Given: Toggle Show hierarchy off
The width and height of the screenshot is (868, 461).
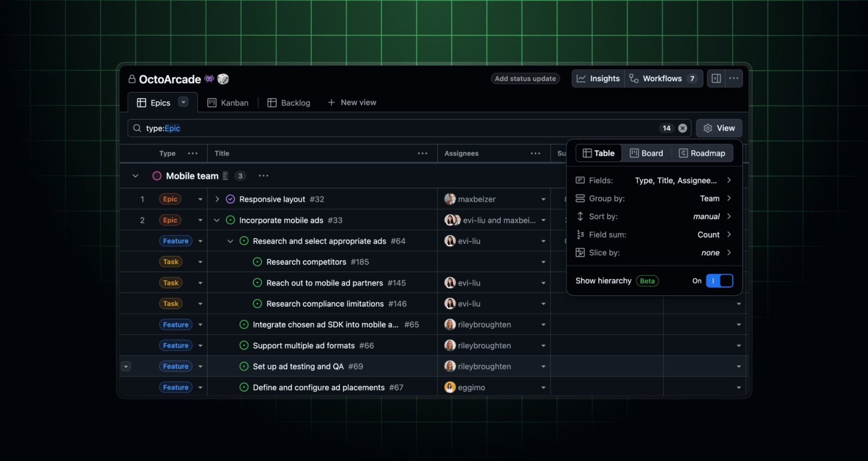Looking at the screenshot, I should [x=720, y=281].
